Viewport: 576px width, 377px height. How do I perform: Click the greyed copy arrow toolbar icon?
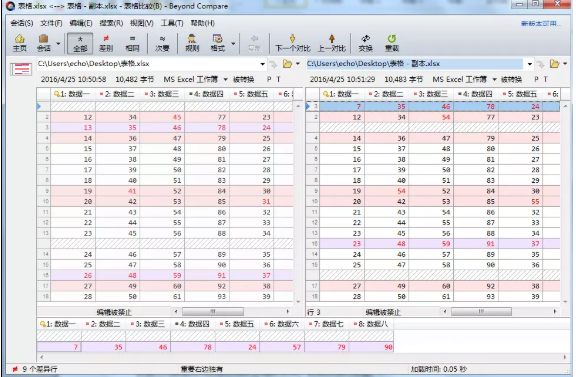254,43
